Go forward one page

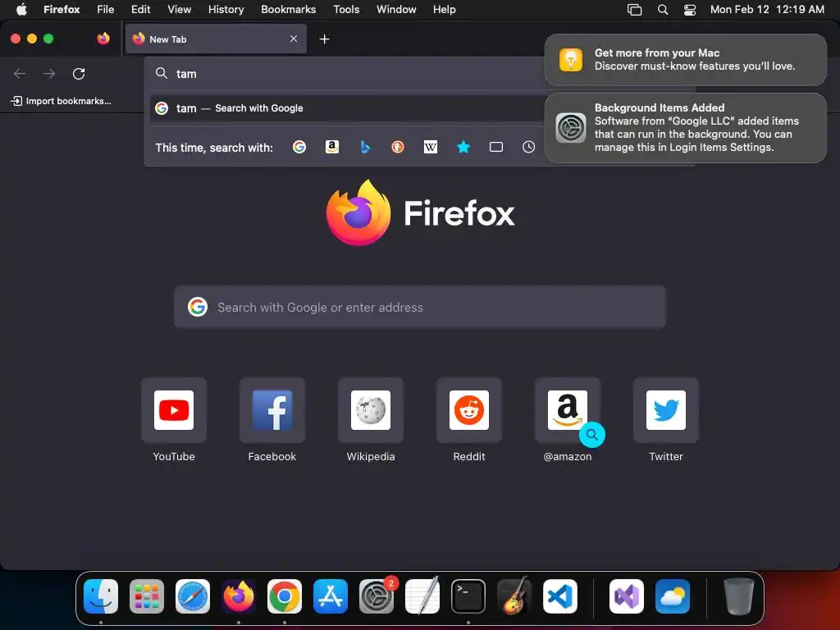coord(49,73)
